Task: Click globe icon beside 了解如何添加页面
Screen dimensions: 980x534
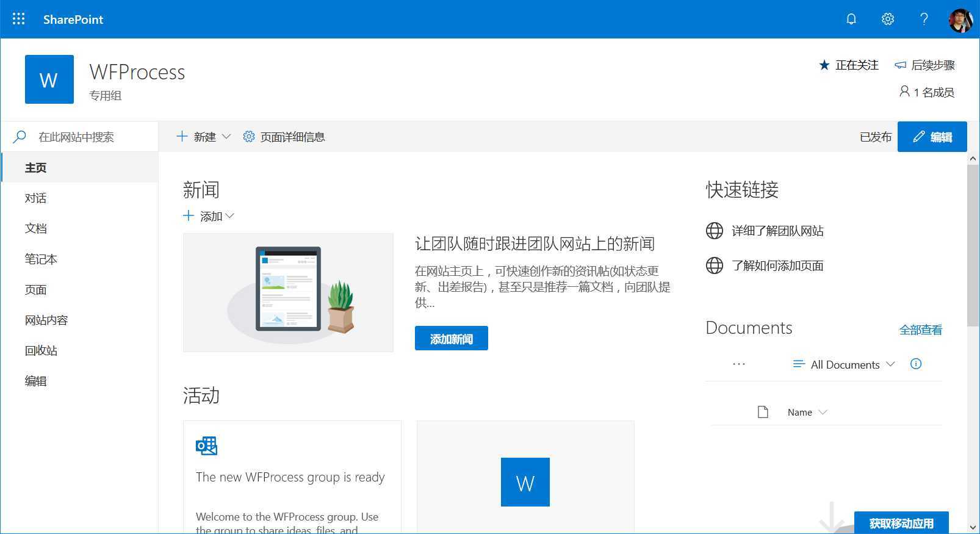Action: tap(715, 265)
